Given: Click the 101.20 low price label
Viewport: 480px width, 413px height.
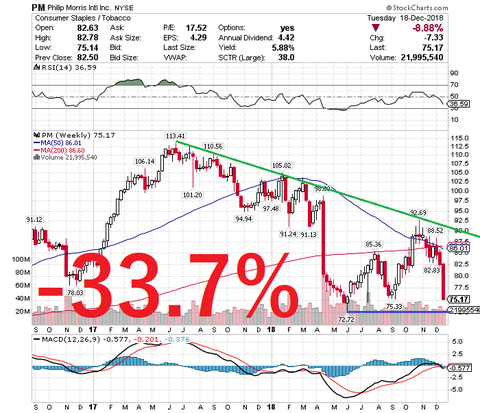Looking at the screenshot, I should point(192,195).
